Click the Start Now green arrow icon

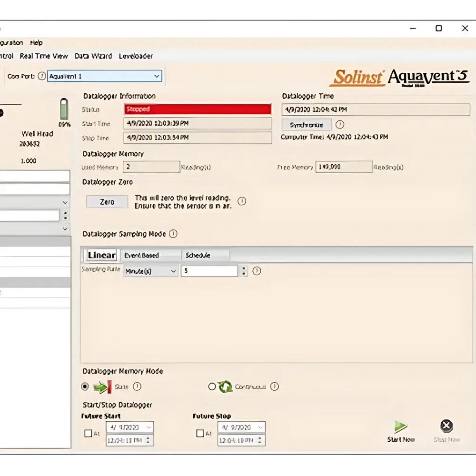coord(401,426)
